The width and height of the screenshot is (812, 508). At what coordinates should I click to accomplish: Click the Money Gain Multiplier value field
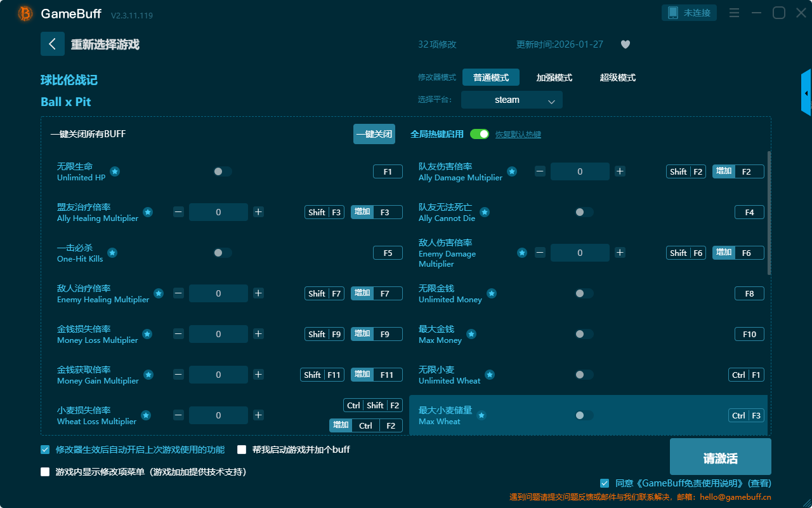218,375
